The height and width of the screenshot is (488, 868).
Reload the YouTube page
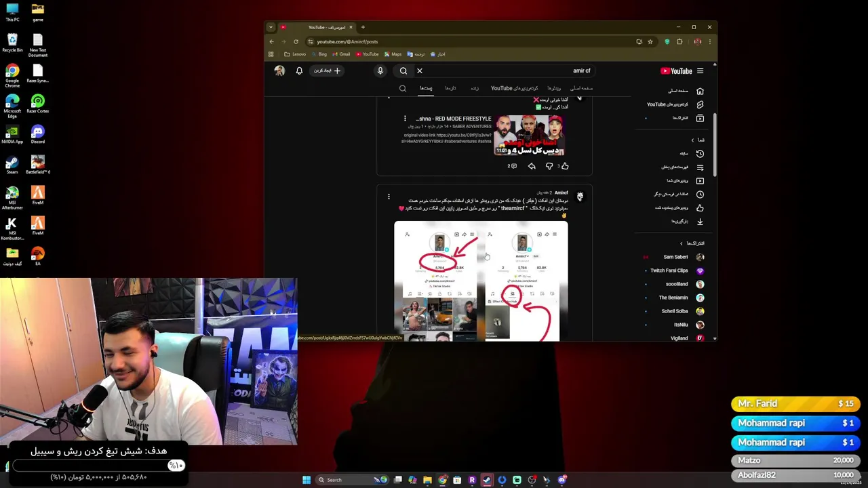(296, 41)
